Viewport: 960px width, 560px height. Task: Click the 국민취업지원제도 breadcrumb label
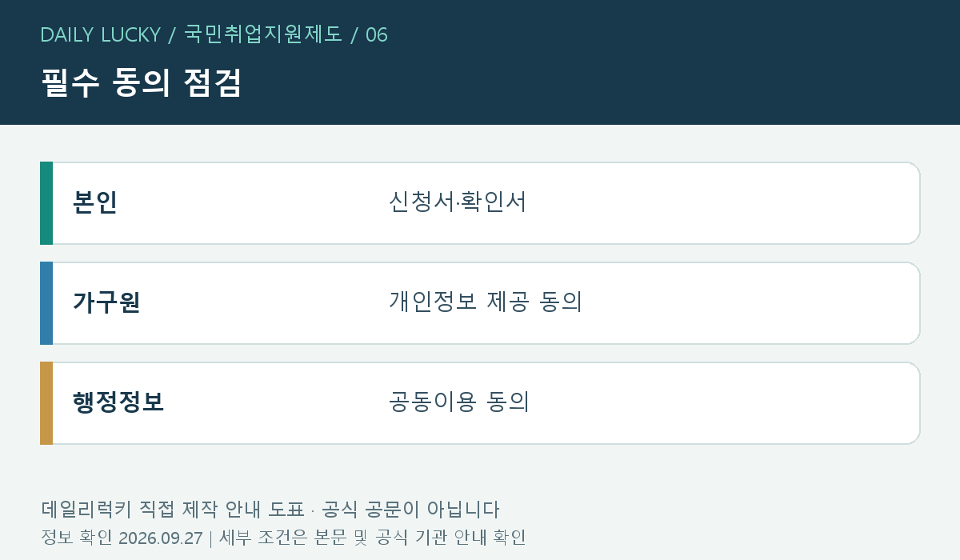tap(263, 34)
